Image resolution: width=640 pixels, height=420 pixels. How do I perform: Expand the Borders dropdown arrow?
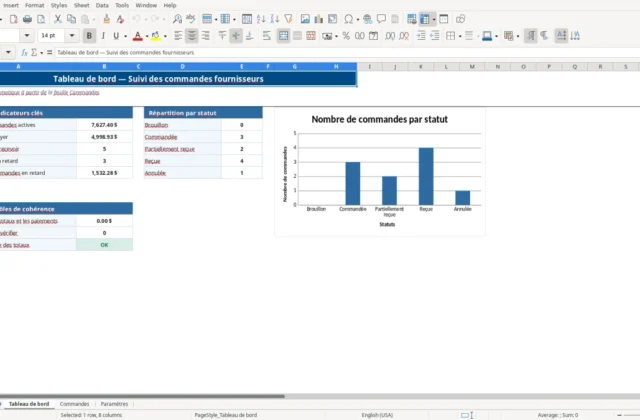click(x=460, y=36)
